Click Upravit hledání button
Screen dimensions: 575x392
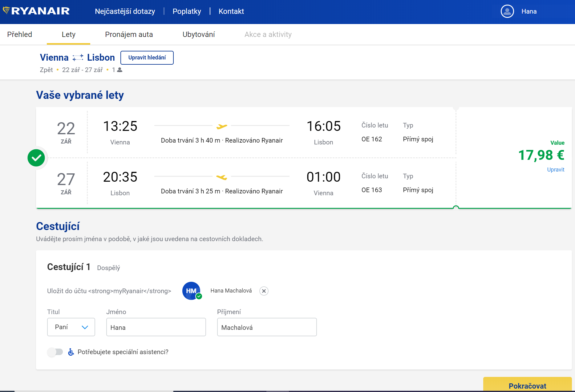click(147, 58)
